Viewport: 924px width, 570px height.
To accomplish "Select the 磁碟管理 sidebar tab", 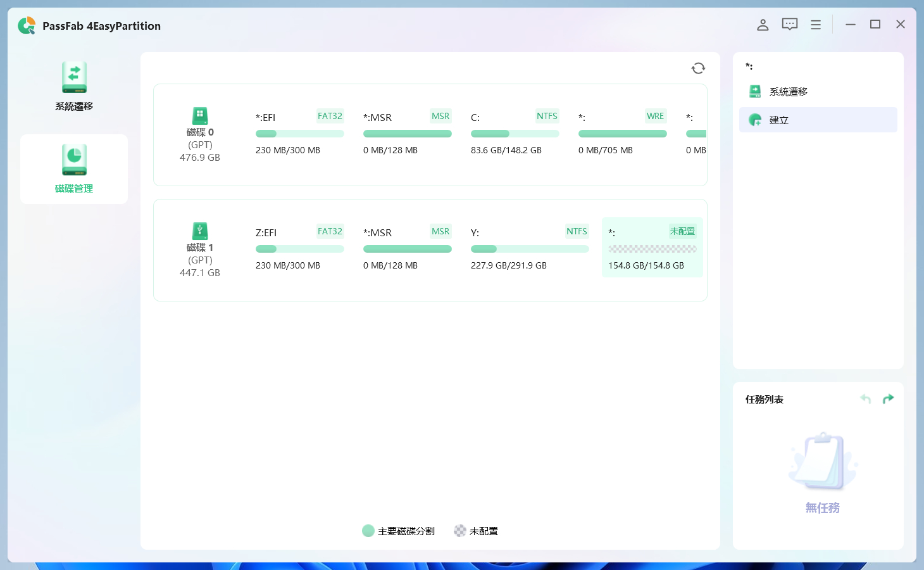I will 74,168.
